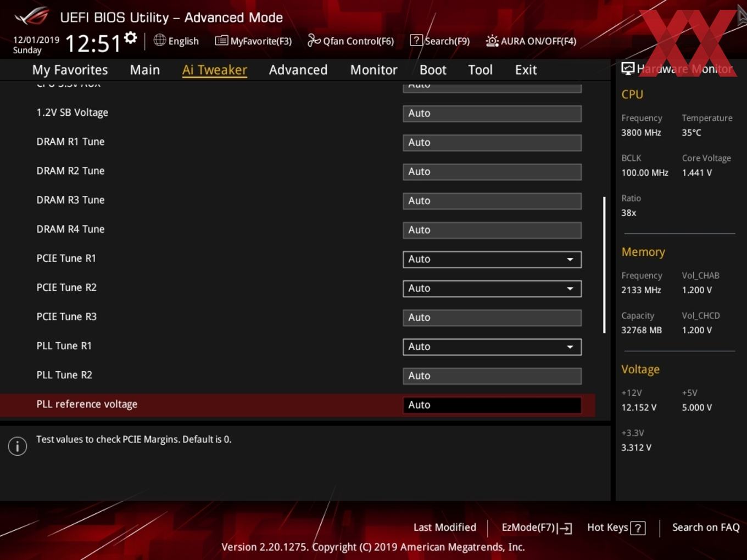The width and height of the screenshot is (747, 560).
Task: Change language via English button
Action: [183, 41]
